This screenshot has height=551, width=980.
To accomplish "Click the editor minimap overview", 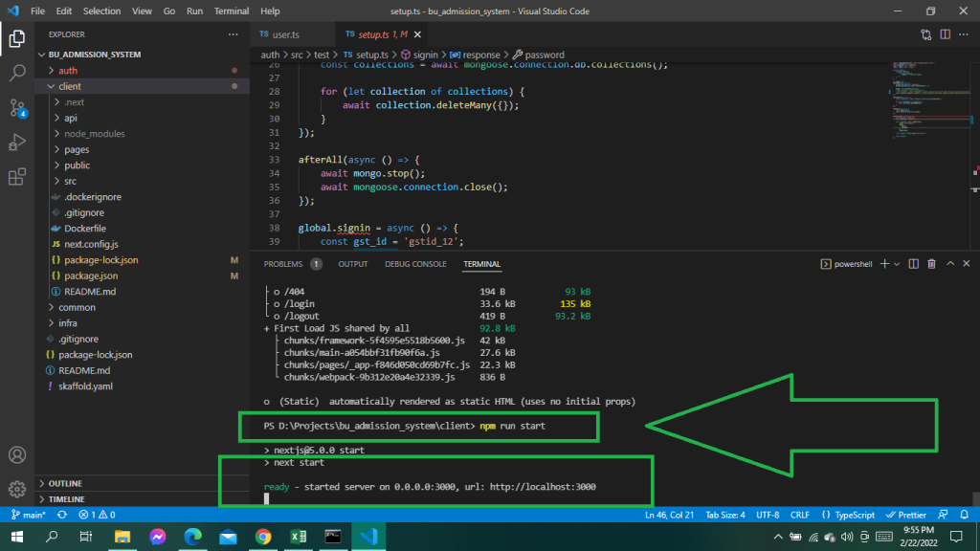I will (931, 99).
